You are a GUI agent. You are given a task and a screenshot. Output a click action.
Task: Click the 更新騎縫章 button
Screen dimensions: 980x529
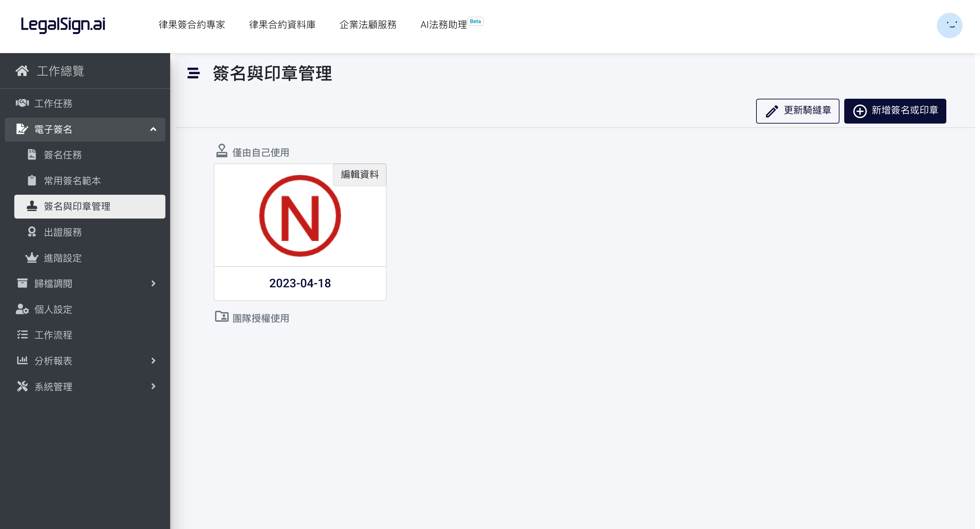[x=797, y=111]
